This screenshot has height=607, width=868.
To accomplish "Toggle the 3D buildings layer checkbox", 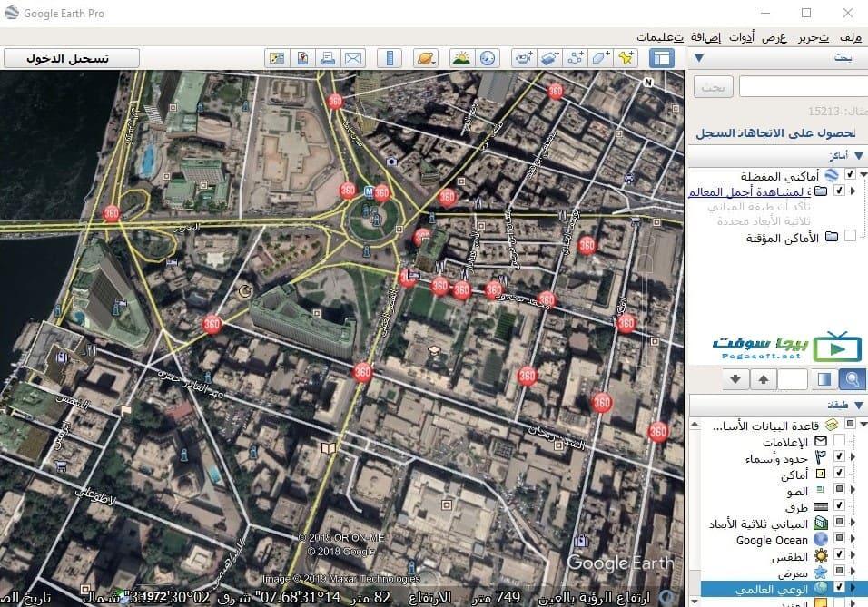I will pos(839,522).
